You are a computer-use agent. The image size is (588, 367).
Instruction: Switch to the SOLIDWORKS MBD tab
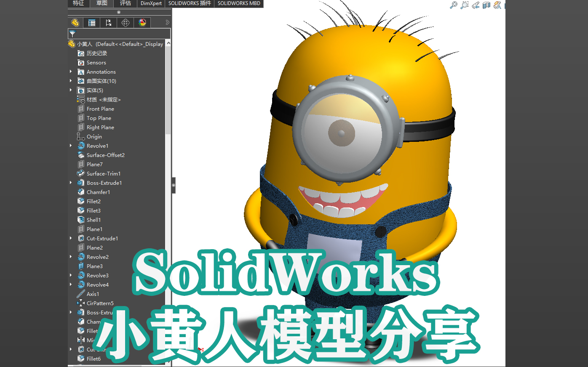click(239, 3)
